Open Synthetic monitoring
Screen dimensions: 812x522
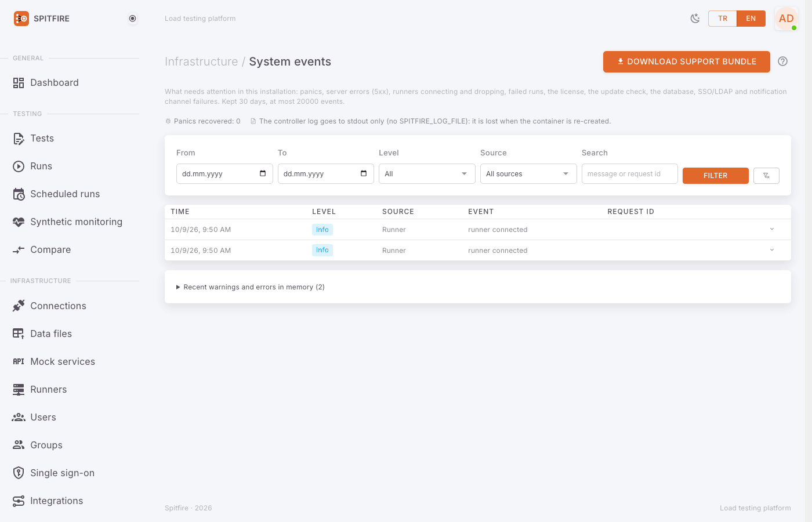76,222
